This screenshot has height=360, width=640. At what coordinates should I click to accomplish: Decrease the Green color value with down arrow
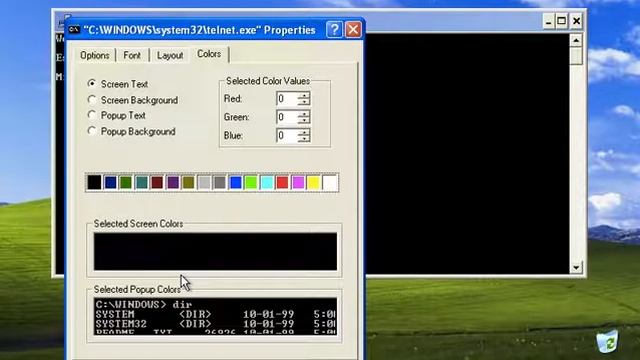[x=304, y=120]
